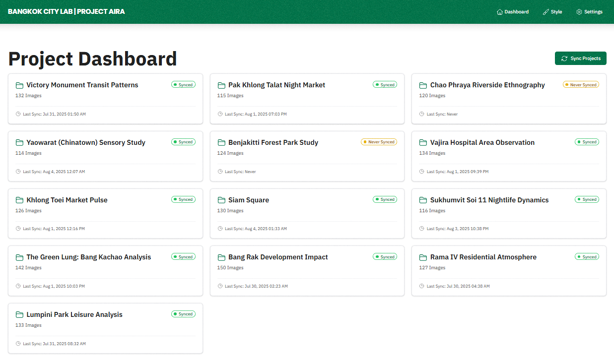The height and width of the screenshot is (364, 614).
Task: Click the brush icon beside Style
Action: click(546, 12)
